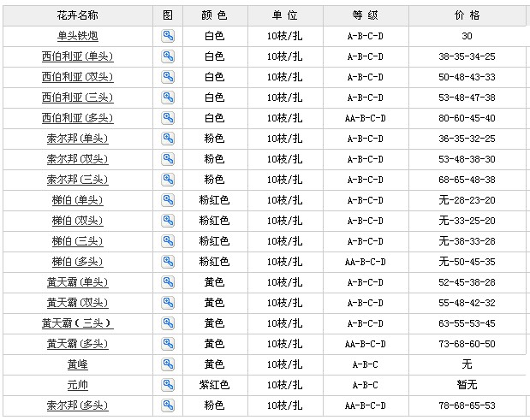
Task: Open image icon for 西伯利亚(单头) row
Action: pos(168,56)
